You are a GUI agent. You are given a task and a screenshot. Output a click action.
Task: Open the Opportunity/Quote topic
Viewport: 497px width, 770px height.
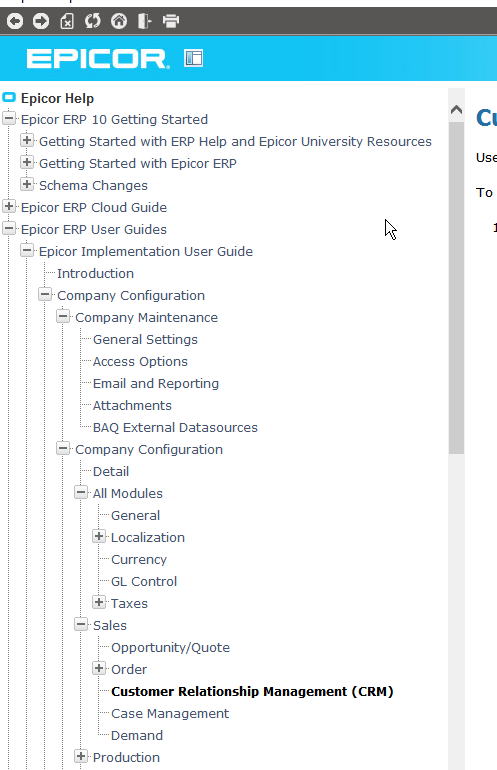(x=170, y=648)
